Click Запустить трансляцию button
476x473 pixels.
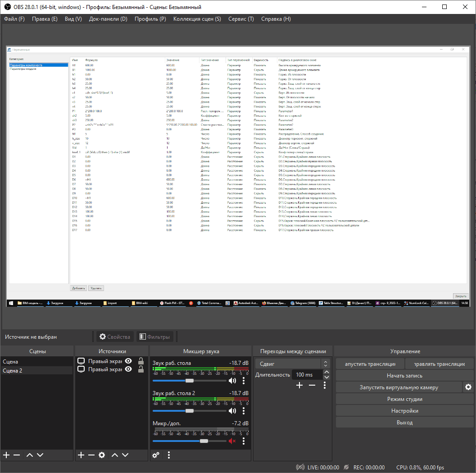point(370,364)
